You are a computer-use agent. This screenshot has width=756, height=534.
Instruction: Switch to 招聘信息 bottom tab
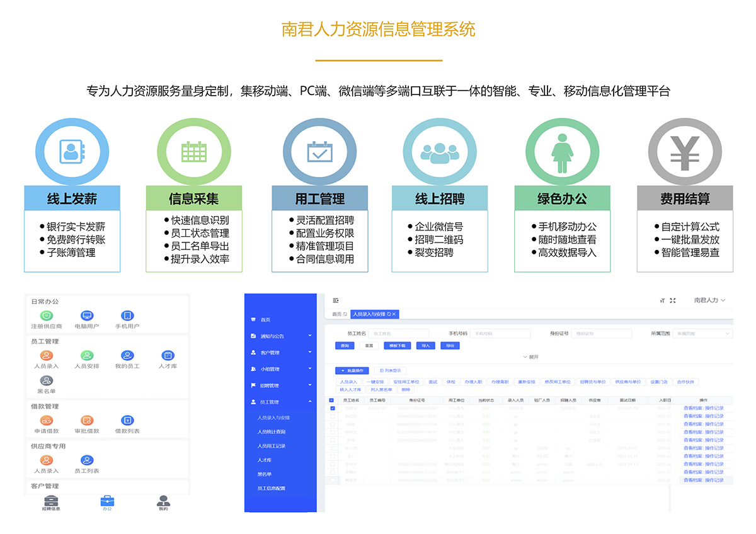(x=51, y=502)
